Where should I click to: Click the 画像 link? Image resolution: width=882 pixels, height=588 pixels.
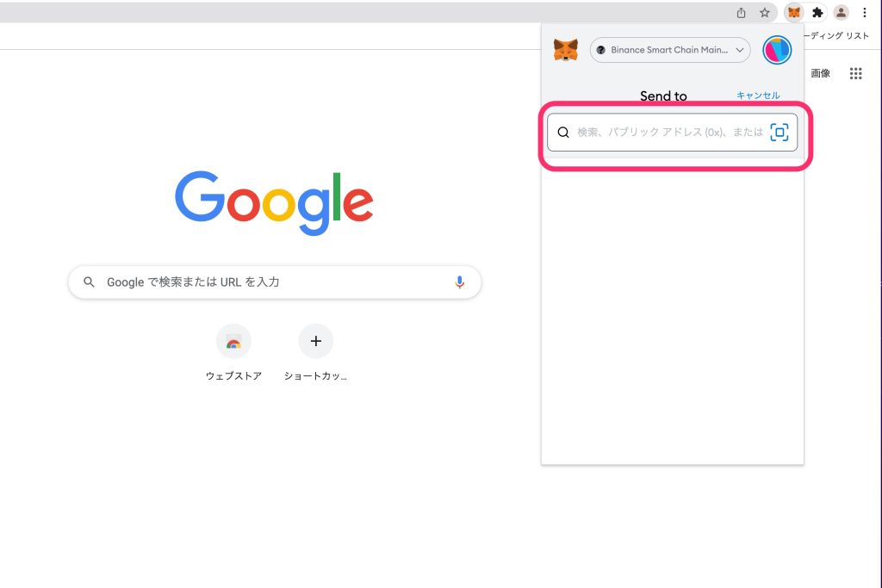(821, 74)
